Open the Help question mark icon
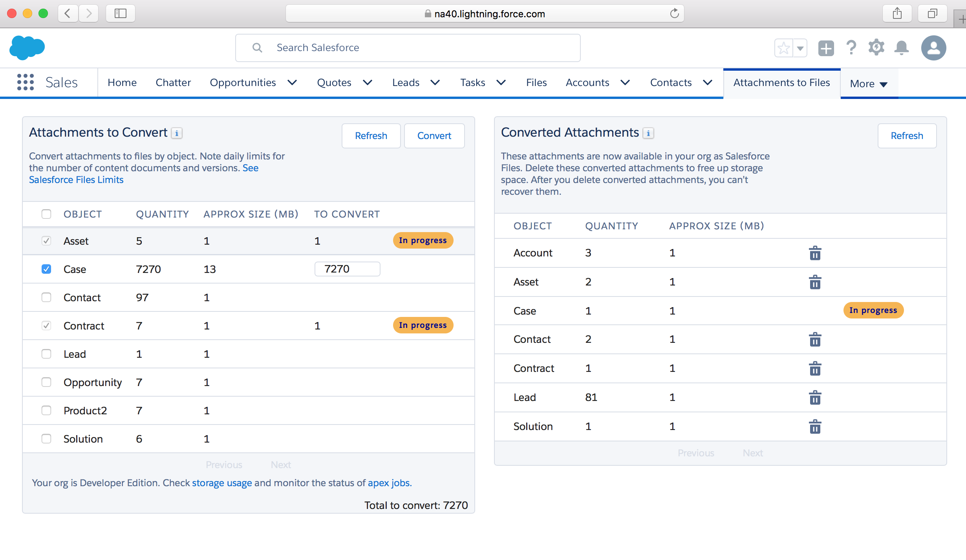The height and width of the screenshot is (560, 966). [851, 48]
